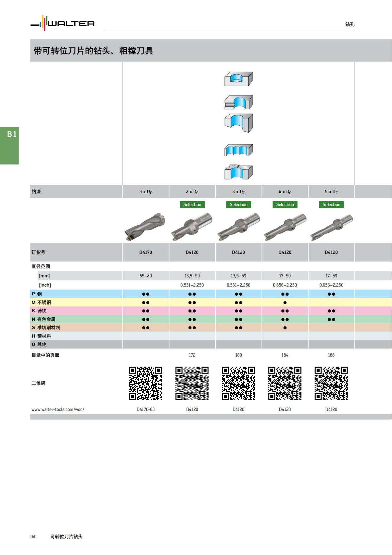Click Selection button under 4 x Dc
The height and width of the screenshot is (555, 392).
285,204
